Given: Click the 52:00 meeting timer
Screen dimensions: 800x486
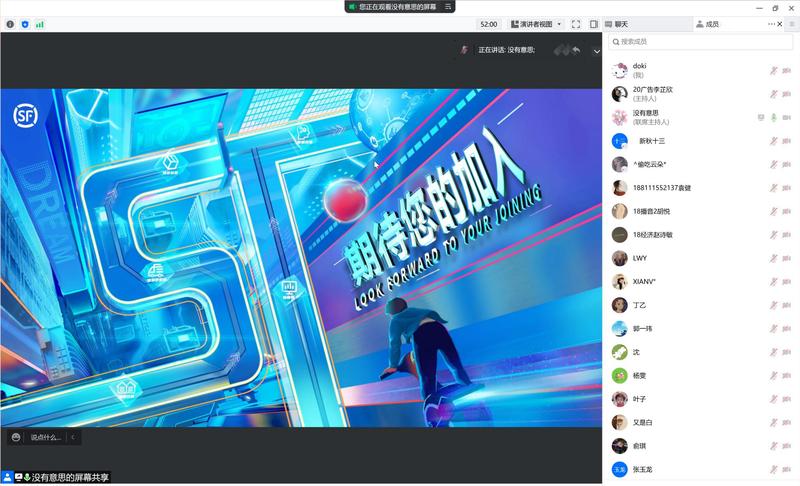Looking at the screenshot, I should pyautogui.click(x=488, y=24).
